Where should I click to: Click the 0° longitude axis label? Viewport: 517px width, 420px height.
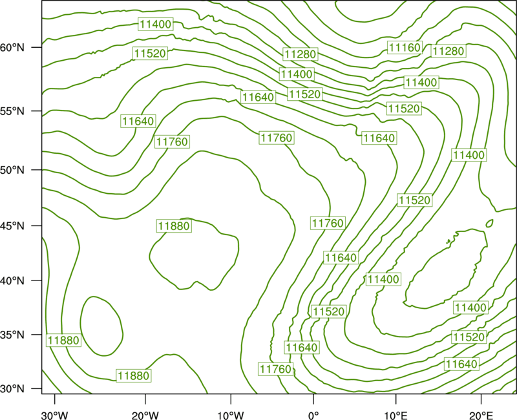click(313, 415)
